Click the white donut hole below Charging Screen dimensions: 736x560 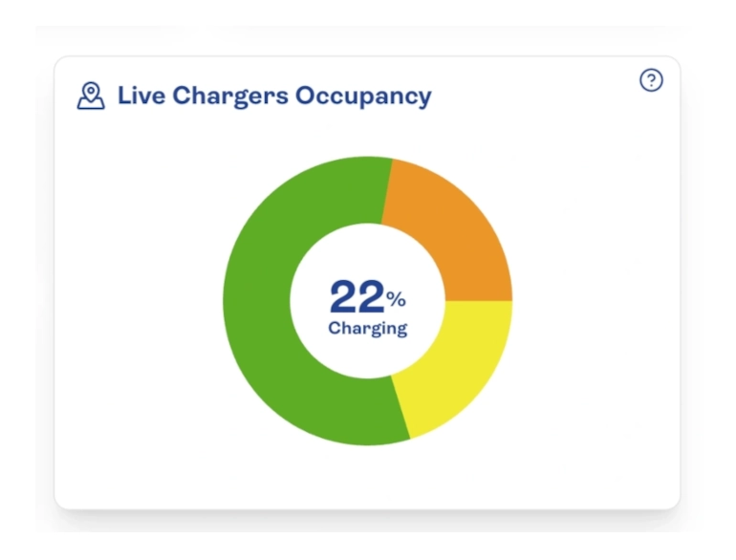(x=368, y=358)
